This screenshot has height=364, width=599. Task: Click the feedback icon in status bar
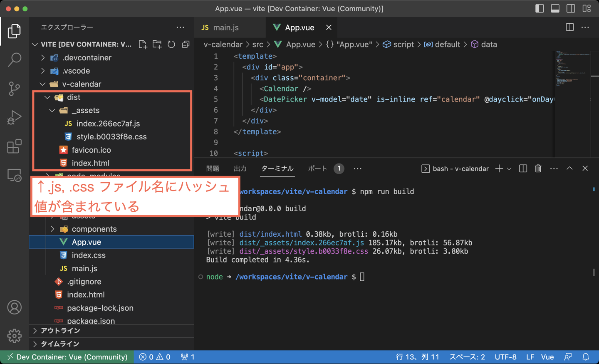click(568, 357)
